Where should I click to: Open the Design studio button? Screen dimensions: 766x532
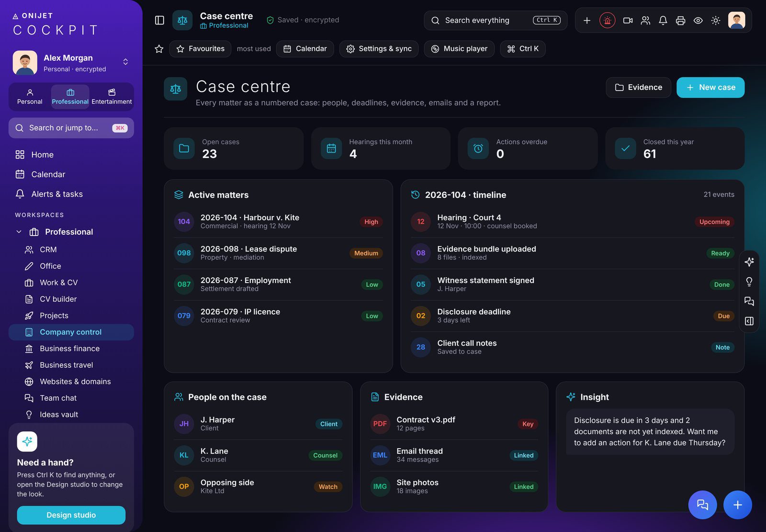[71, 515]
